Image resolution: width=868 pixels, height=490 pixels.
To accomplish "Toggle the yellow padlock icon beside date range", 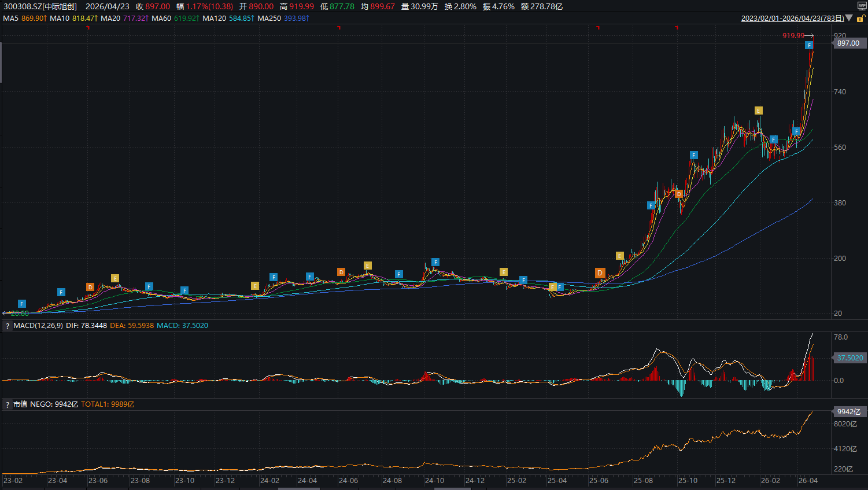I will tap(860, 19).
